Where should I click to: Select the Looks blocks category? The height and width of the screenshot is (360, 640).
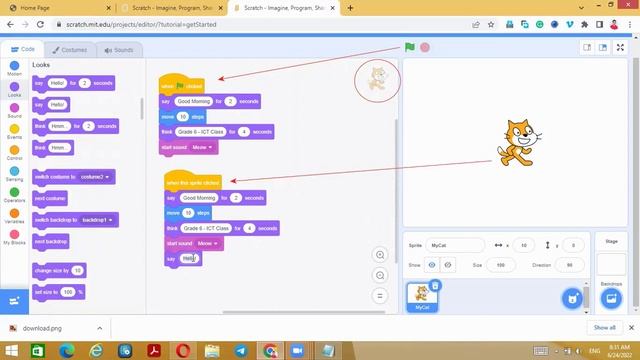[14, 89]
